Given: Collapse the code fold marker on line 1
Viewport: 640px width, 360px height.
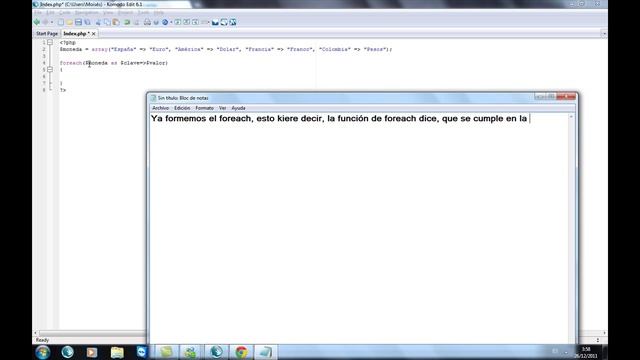Looking at the screenshot, I should [x=50, y=42].
